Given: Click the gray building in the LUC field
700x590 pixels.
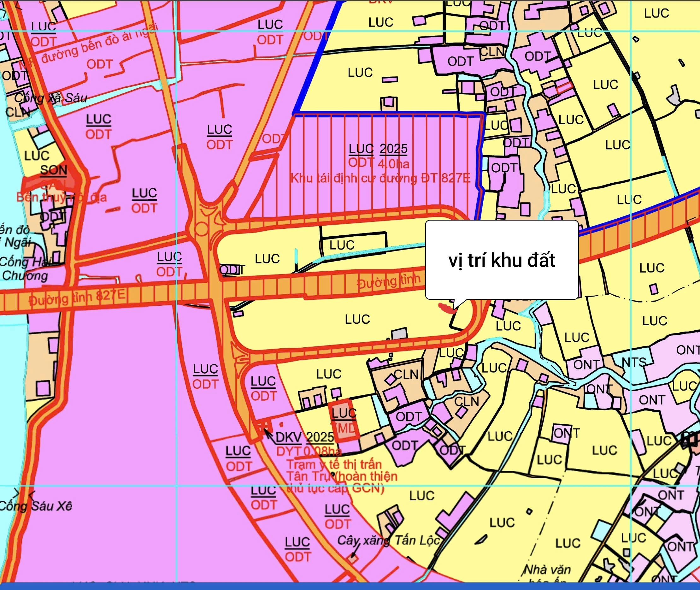Looking at the screenshot, I should pyautogui.click(x=399, y=334).
